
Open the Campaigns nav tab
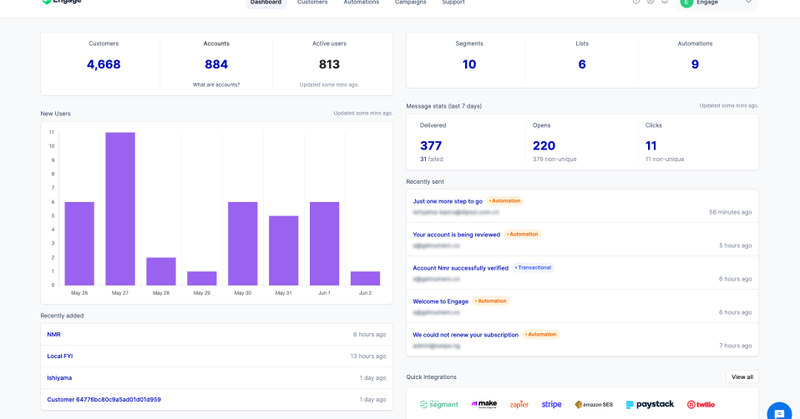tap(410, 3)
